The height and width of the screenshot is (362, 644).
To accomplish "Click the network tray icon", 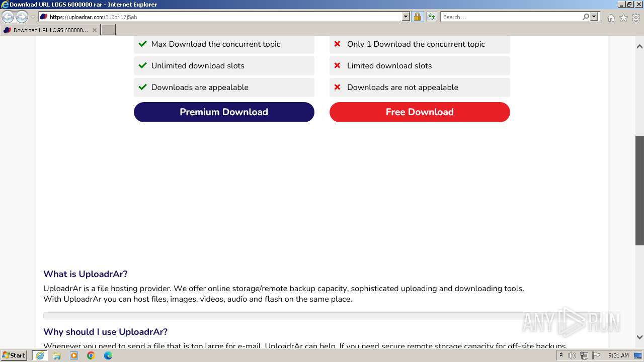I will 584,355.
